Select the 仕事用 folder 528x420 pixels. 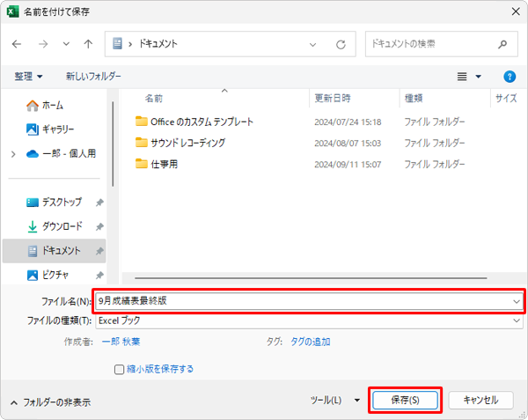point(157,164)
